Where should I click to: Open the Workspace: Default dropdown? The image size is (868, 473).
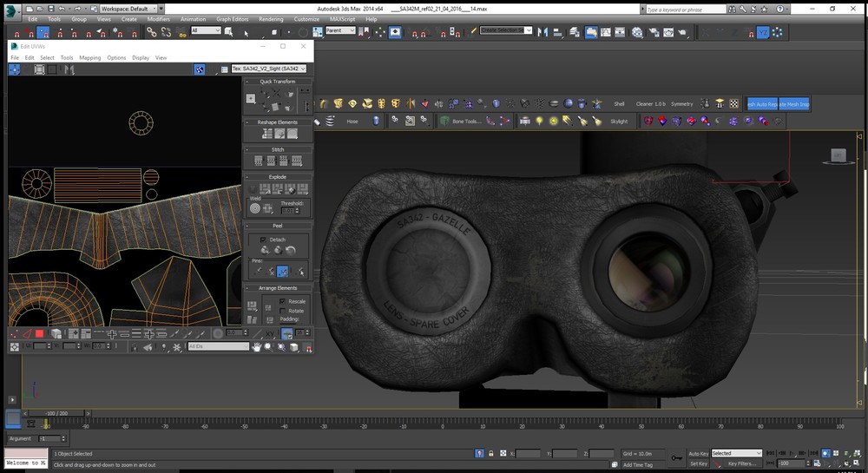(x=128, y=9)
